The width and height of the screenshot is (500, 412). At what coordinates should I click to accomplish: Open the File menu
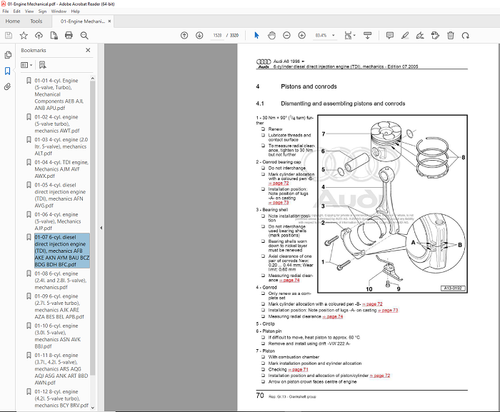tap(5, 11)
